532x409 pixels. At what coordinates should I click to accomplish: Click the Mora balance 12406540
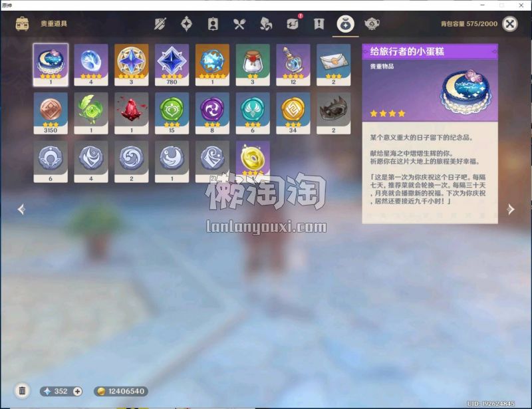[120, 391]
